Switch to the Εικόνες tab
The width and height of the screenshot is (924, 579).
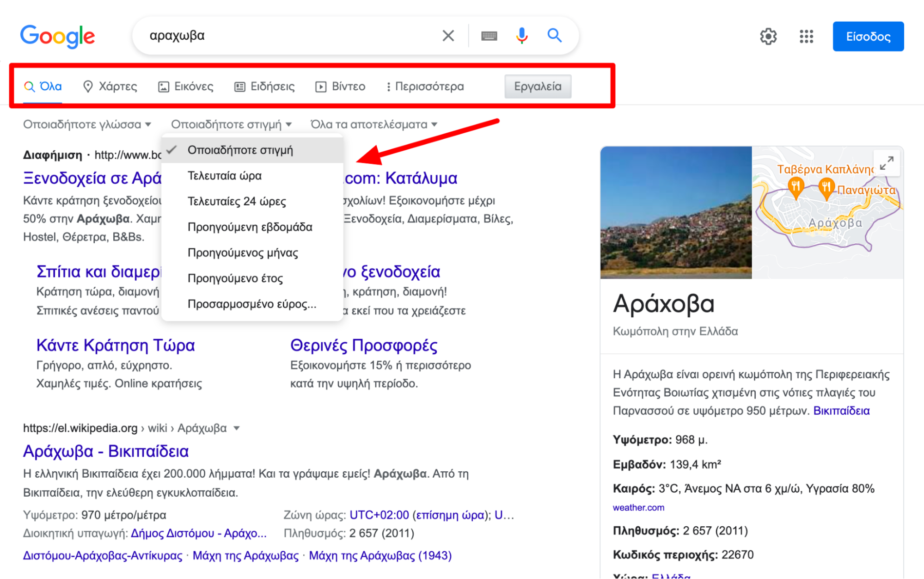[x=186, y=86]
